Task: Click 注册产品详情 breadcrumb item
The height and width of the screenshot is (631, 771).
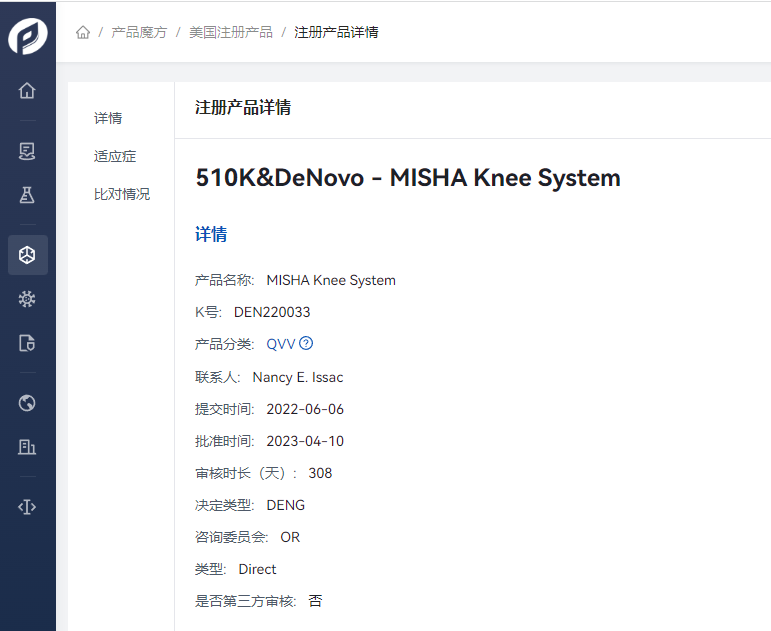Action: [336, 32]
